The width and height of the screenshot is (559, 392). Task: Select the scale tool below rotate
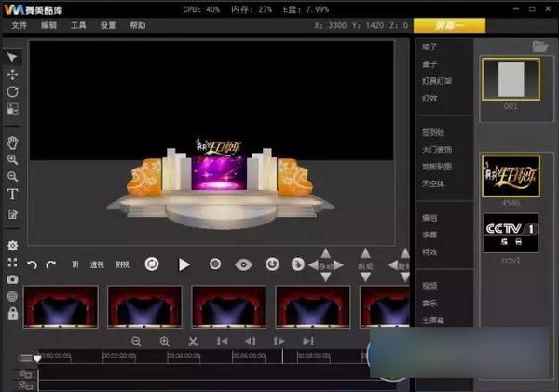click(x=12, y=109)
